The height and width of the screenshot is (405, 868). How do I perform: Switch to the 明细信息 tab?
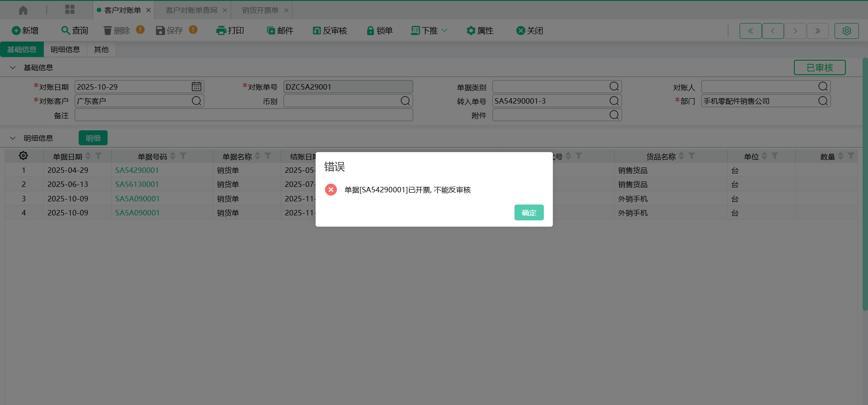coord(65,49)
